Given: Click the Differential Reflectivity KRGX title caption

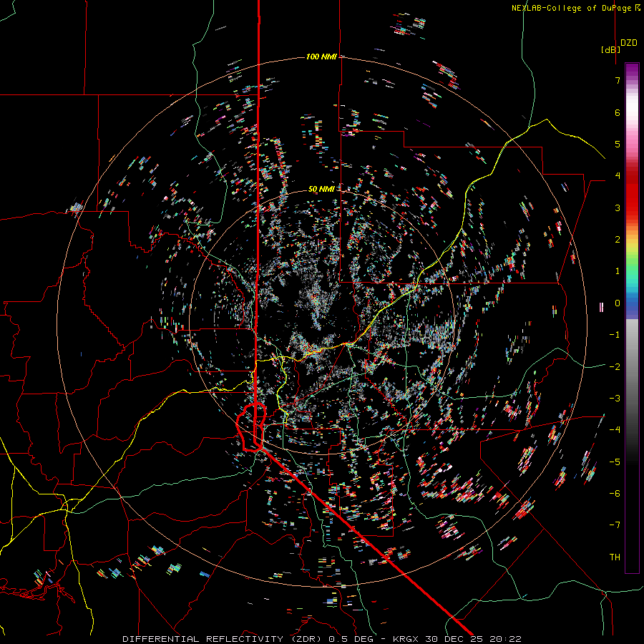Looking at the screenshot, I should tap(322, 639).
